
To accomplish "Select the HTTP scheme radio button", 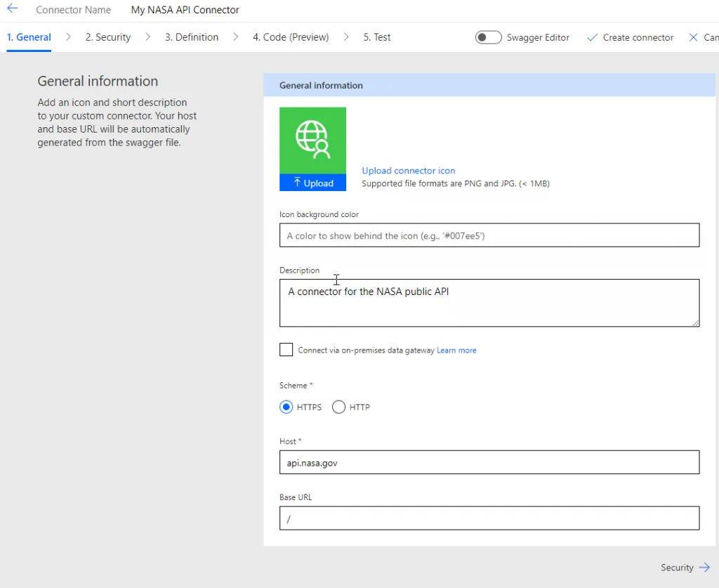I will click(x=339, y=407).
